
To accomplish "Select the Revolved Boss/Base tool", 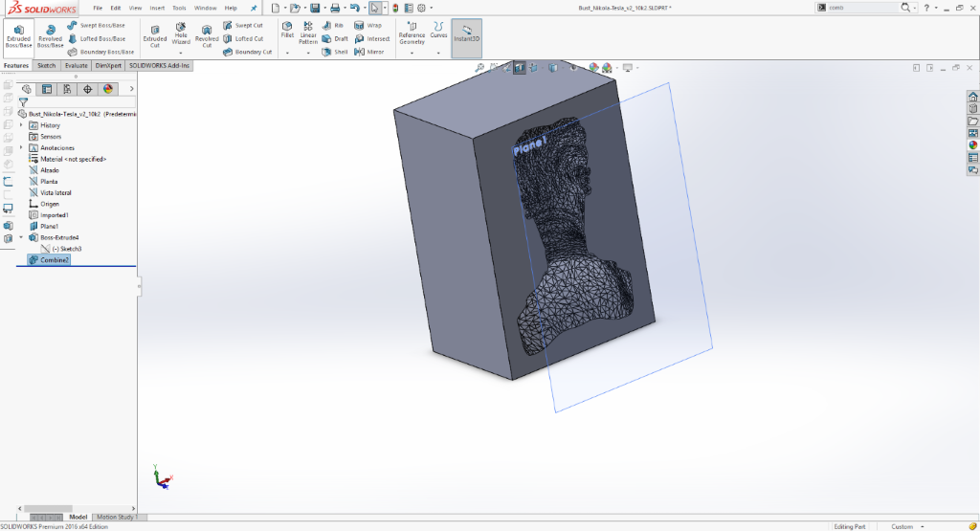I will point(50,37).
